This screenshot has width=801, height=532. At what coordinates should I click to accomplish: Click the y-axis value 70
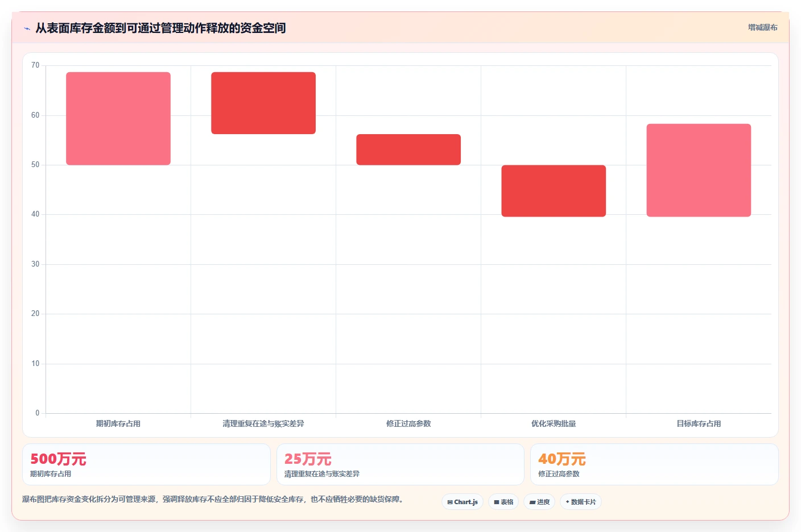pyautogui.click(x=35, y=65)
